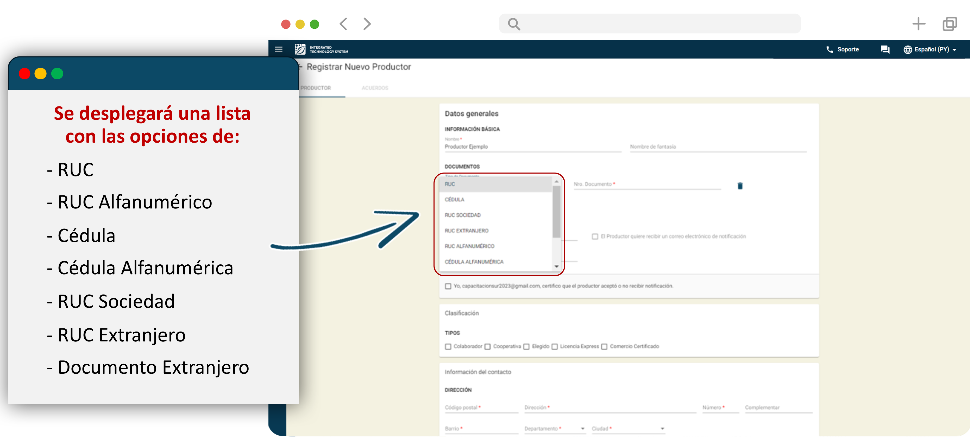Go back with browser back arrow
Viewport: 980px width, 445px height.
(343, 24)
